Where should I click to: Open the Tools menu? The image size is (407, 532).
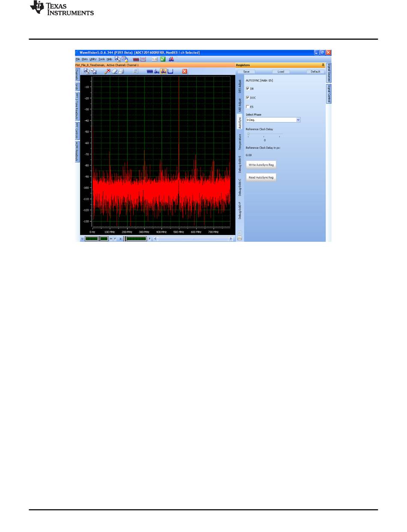point(102,59)
